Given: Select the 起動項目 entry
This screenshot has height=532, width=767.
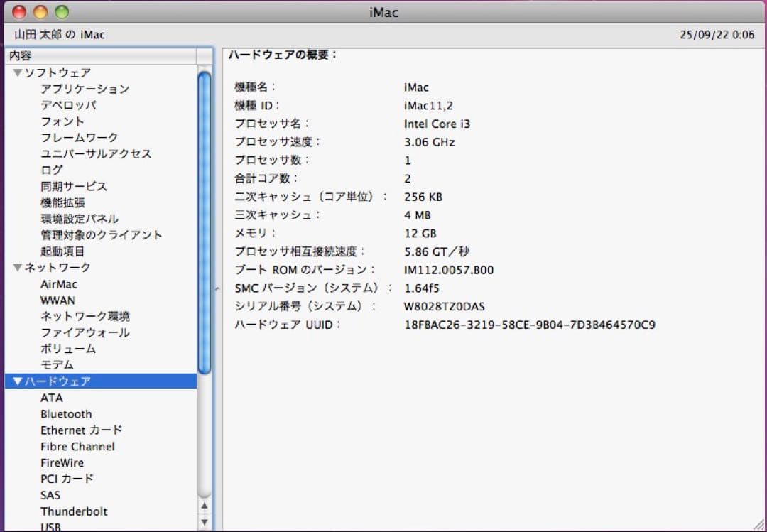Looking at the screenshot, I should (x=62, y=251).
